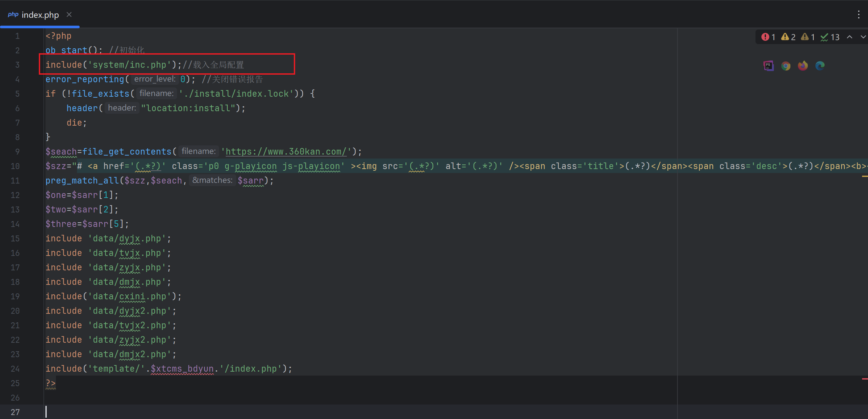Click the $seach variable on line 9
868x419 pixels.
61,152
